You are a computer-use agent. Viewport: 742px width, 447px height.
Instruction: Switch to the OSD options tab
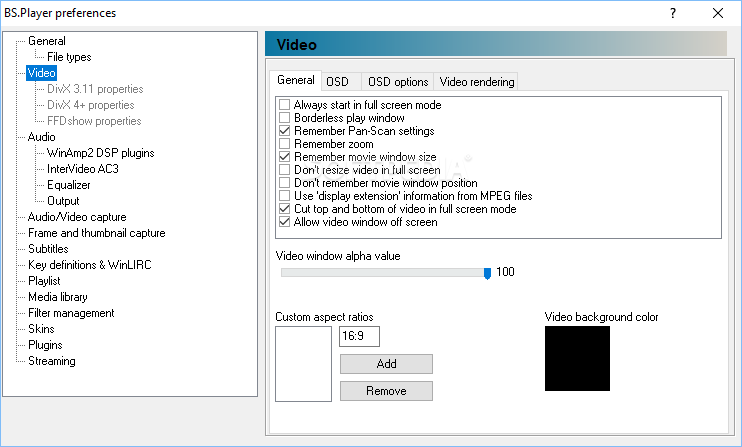tap(398, 82)
